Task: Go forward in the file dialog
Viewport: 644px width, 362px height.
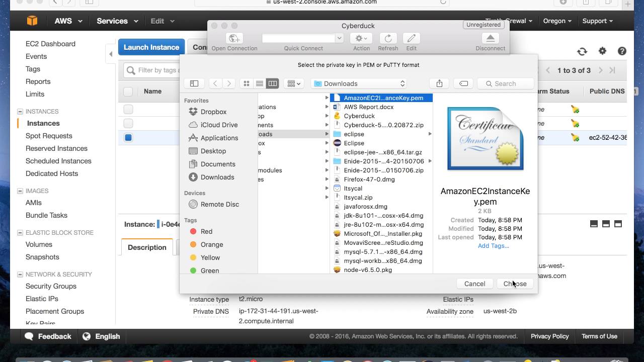Action: pos(229,83)
